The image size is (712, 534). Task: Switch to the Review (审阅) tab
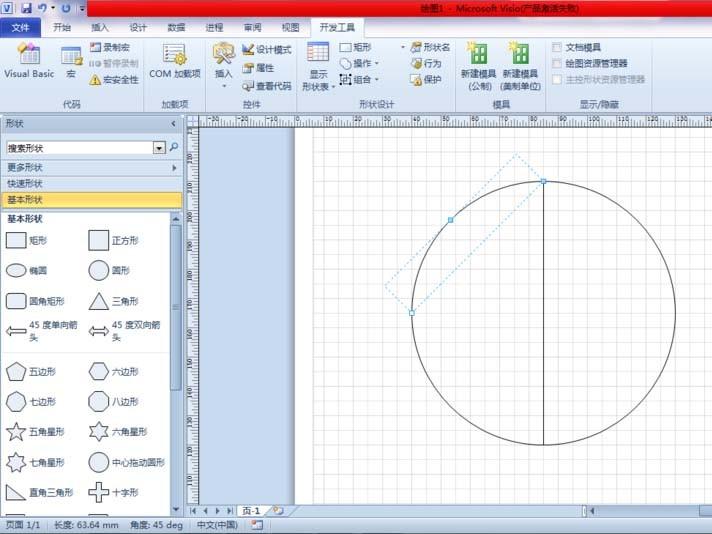[x=252, y=28]
